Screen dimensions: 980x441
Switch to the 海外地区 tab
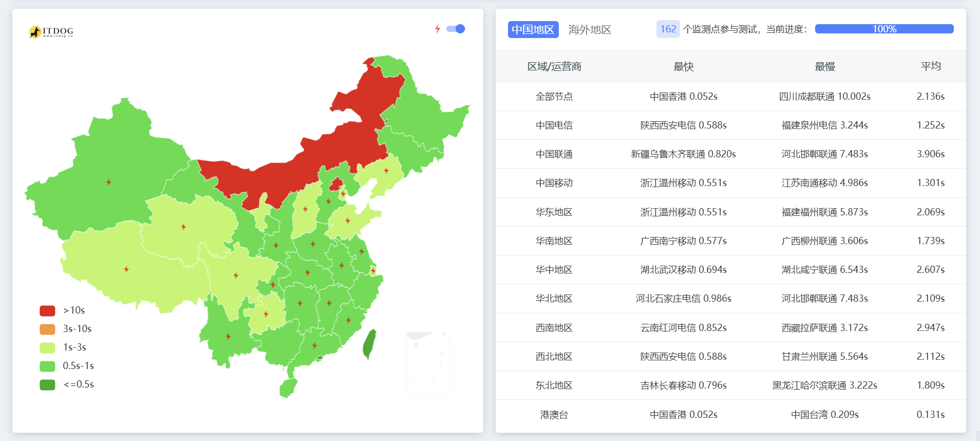(590, 29)
